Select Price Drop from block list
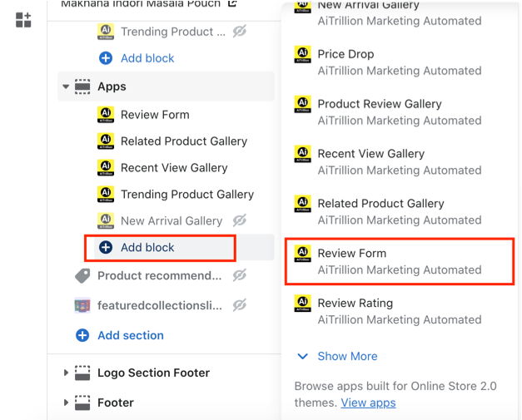Viewport: 522px width, 420px height. click(x=400, y=62)
